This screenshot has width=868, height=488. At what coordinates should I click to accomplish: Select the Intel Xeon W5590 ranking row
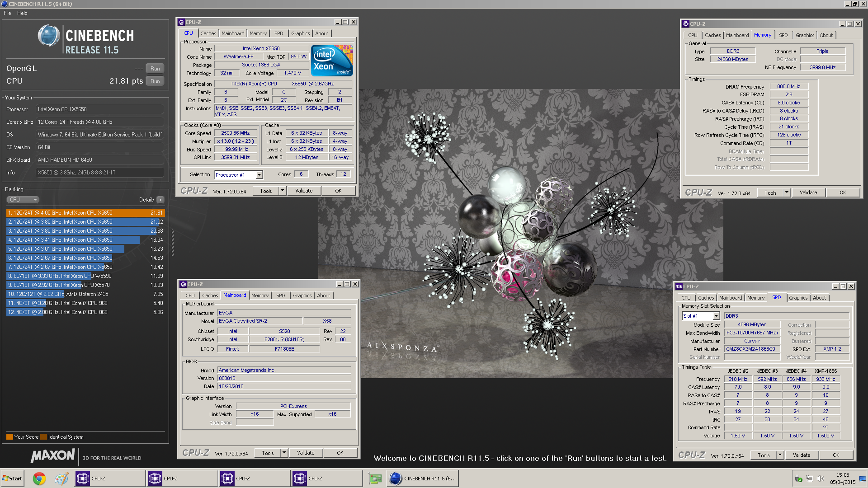click(x=85, y=276)
